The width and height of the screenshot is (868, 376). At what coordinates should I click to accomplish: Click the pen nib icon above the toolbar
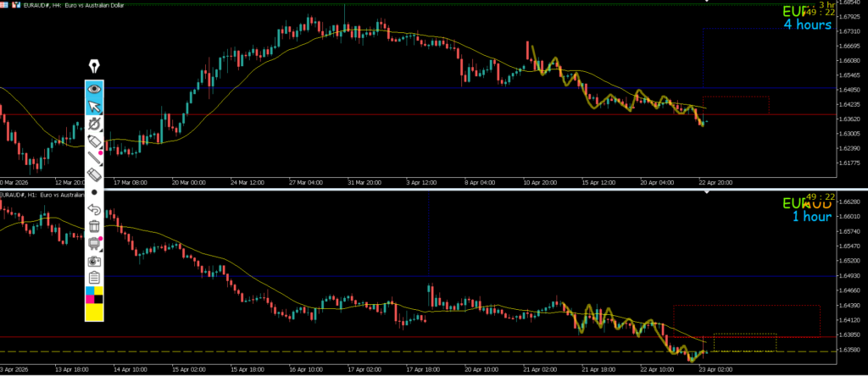coord(94,67)
